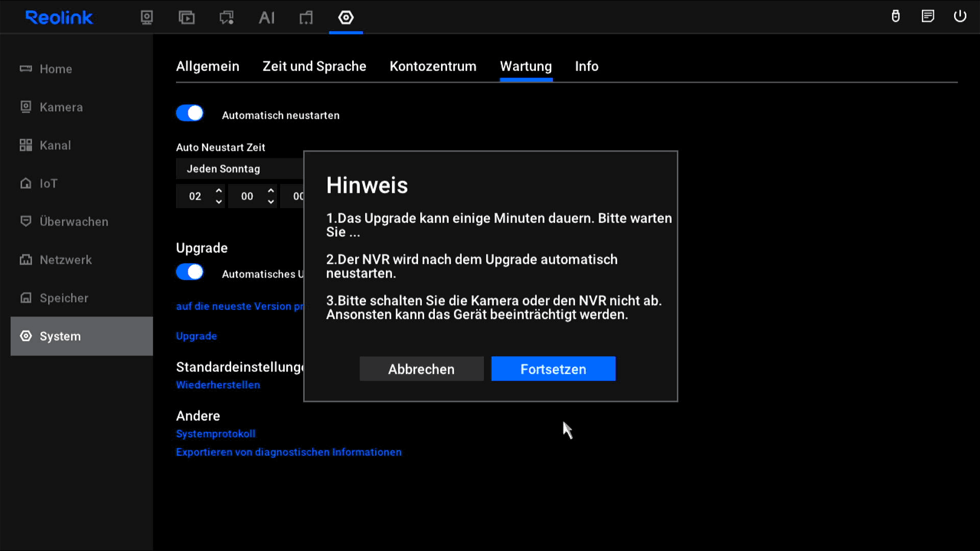Image resolution: width=980 pixels, height=551 pixels.
Task: Click the Auto Neustart Zeit label
Action: click(220, 147)
